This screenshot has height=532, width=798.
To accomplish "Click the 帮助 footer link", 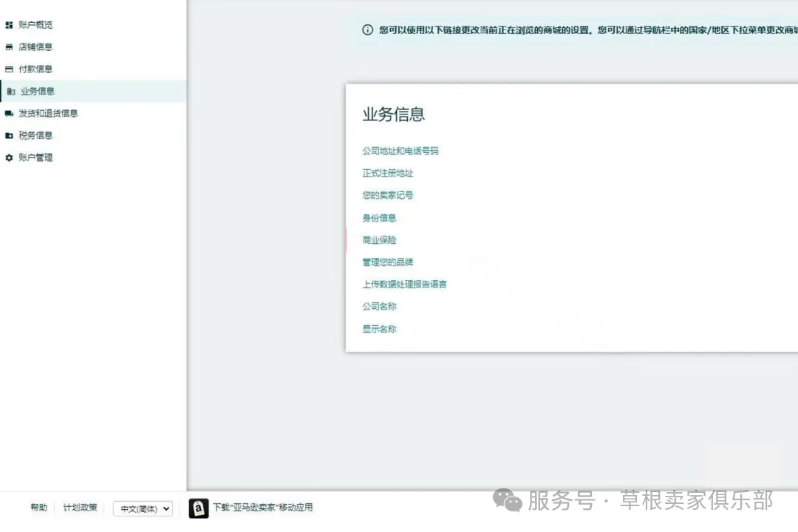I will (x=38, y=508).
